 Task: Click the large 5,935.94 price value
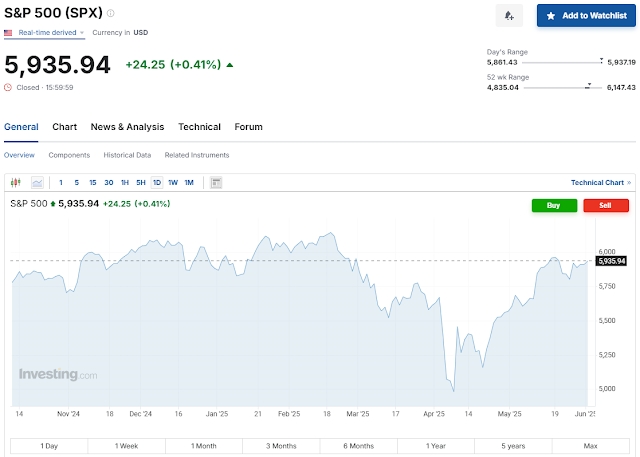click(x=57, y=64)
